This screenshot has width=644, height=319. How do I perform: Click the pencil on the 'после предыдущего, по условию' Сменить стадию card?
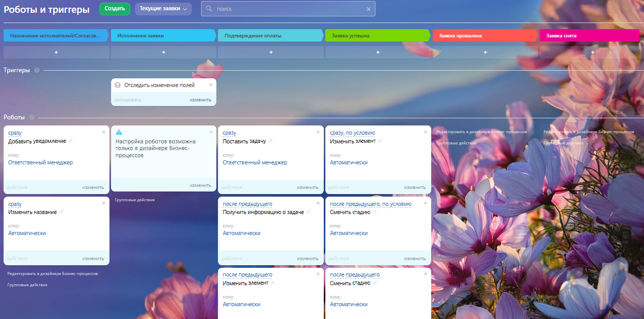coord(375,212)
